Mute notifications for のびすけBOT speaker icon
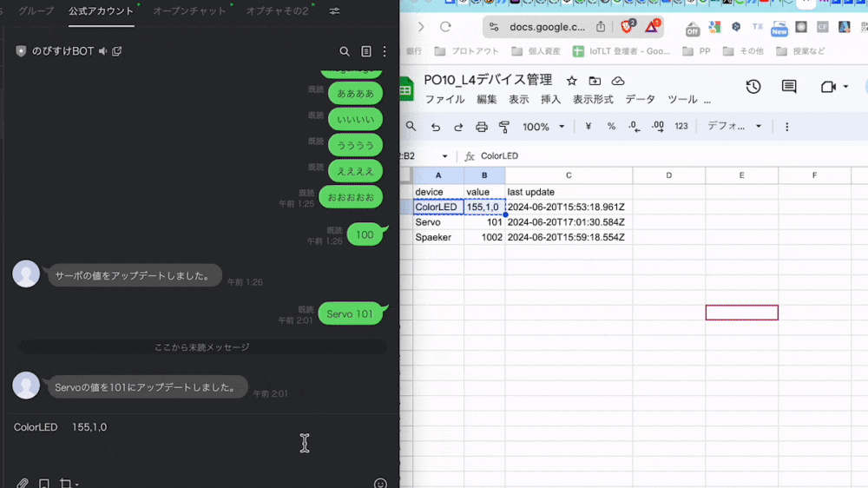Image resolution: width=868 pixels, height=488 pixels. (103, 51)
